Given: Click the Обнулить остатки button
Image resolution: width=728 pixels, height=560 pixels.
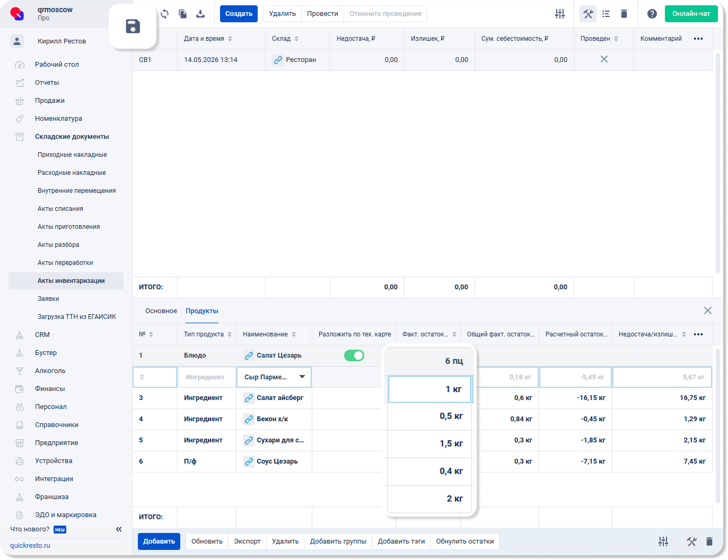Looking at the screenshot, I should [465, 541].
